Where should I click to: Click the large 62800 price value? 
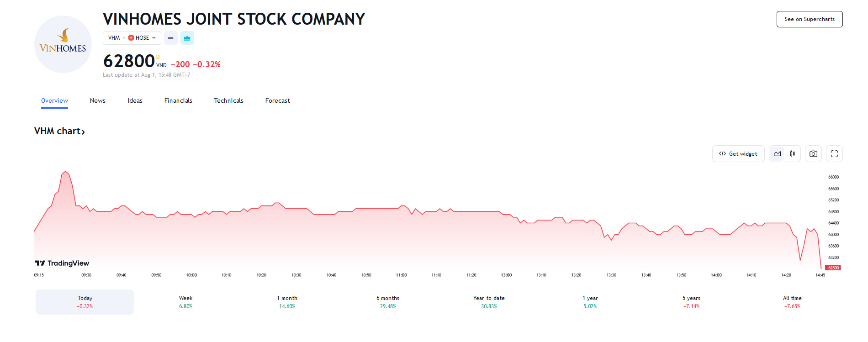pyautogui.click(x=129, y=61)
